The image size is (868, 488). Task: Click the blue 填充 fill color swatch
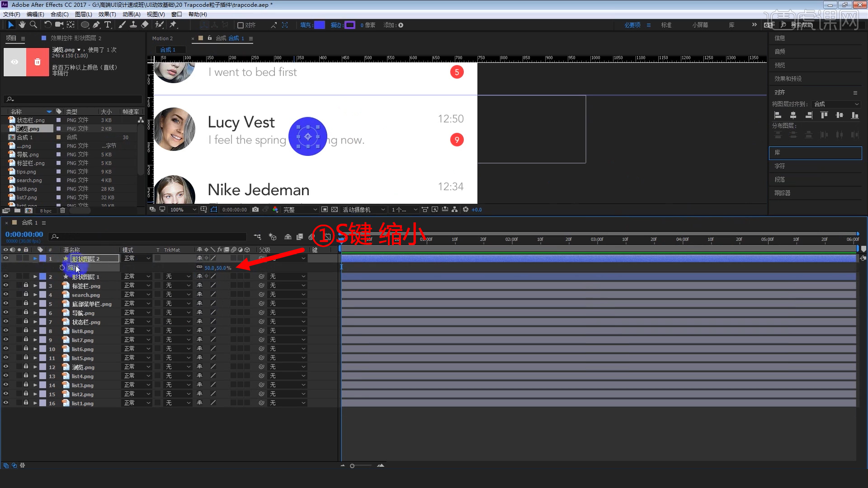point(319,25)
